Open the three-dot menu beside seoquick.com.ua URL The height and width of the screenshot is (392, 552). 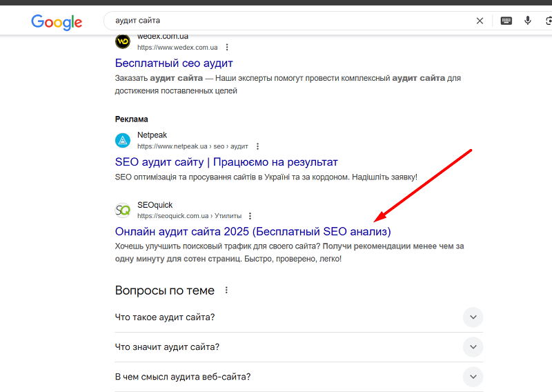tap(250, 216)
